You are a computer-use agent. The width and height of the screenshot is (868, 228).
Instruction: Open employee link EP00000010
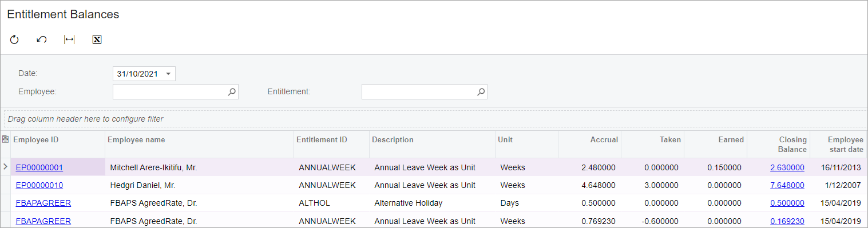coord(39,185)
